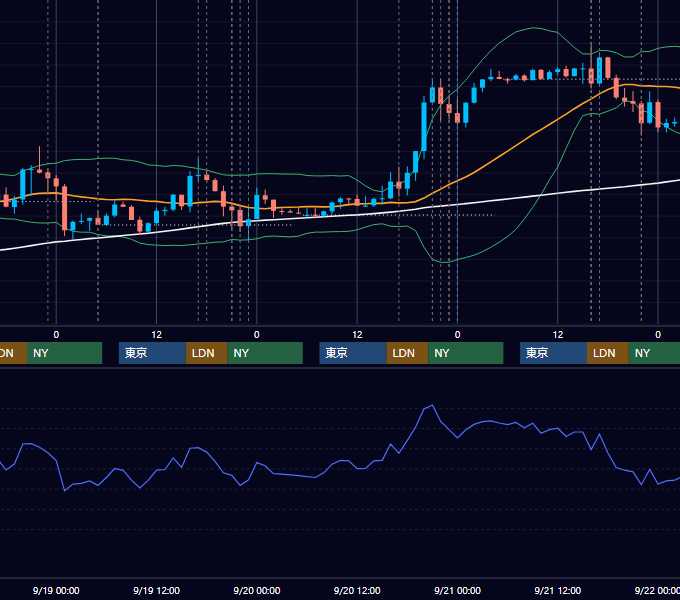
Task: Select the 東京 session block on 9/21
Action: coord(553,353)
